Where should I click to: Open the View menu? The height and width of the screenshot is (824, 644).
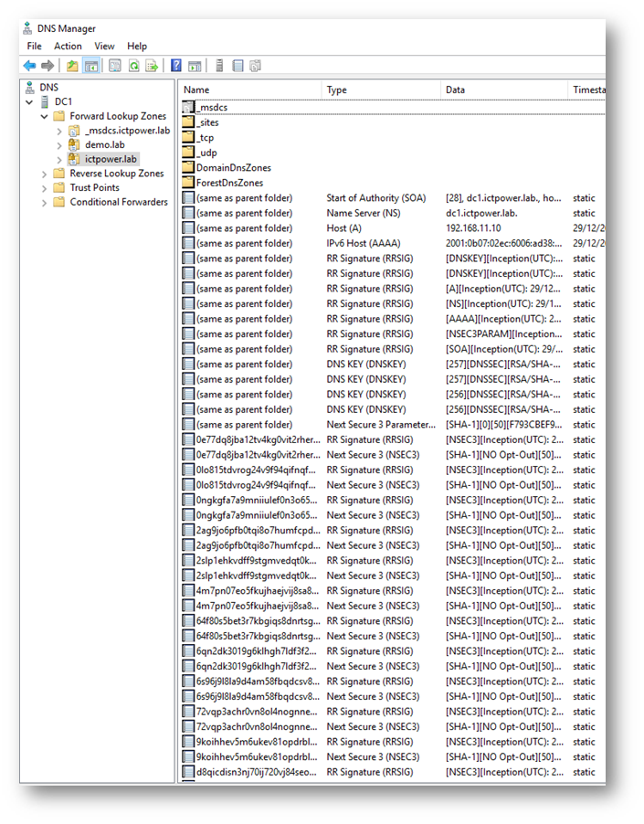pos(104,46)
